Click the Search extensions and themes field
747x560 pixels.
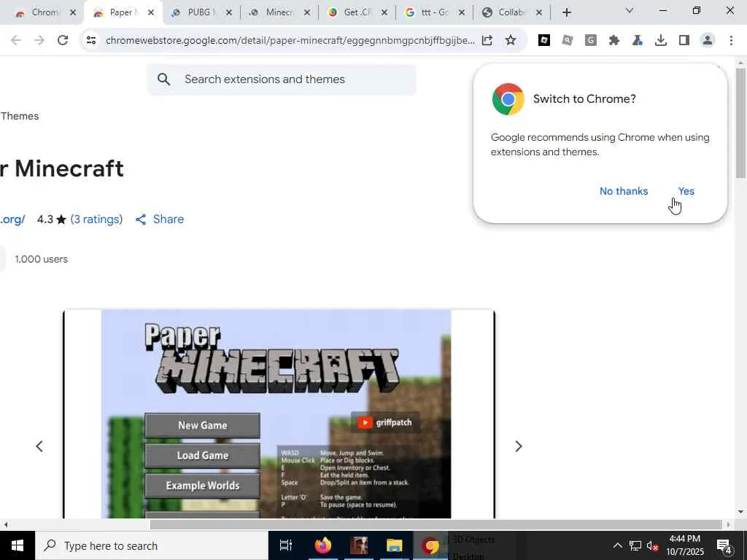coord(281,79)
